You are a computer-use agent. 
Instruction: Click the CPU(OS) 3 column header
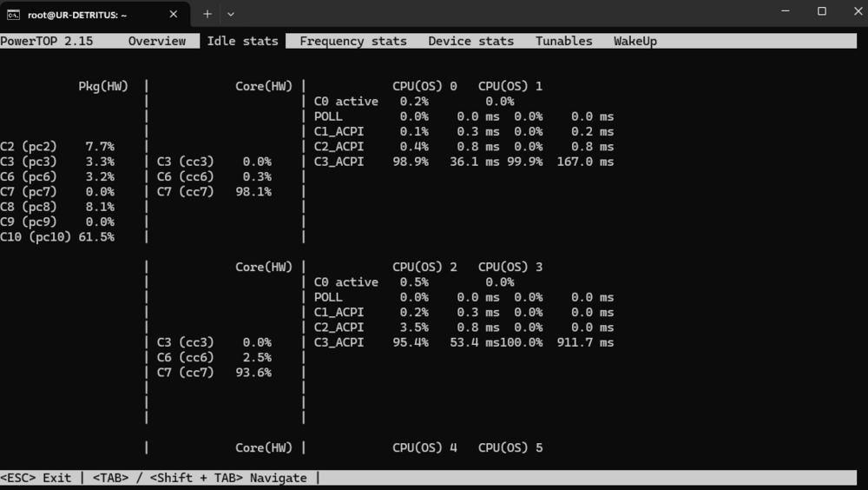tap(510, 268)
